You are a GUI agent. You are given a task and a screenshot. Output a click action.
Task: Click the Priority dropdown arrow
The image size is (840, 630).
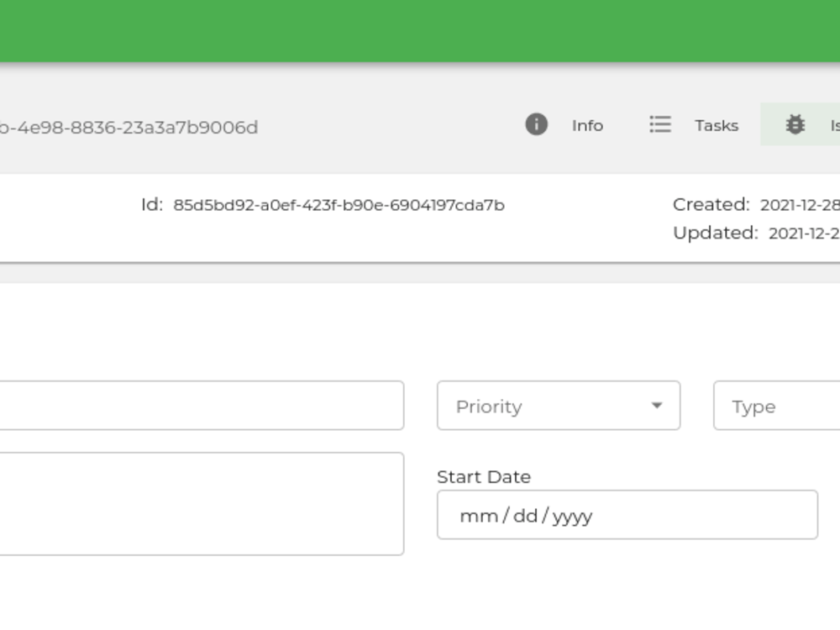click(656, 406)
